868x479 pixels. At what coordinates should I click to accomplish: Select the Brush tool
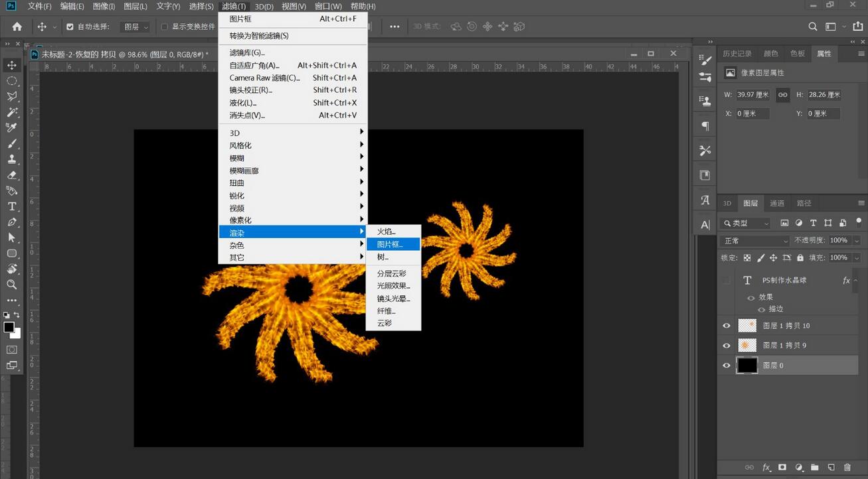[12, 143]
